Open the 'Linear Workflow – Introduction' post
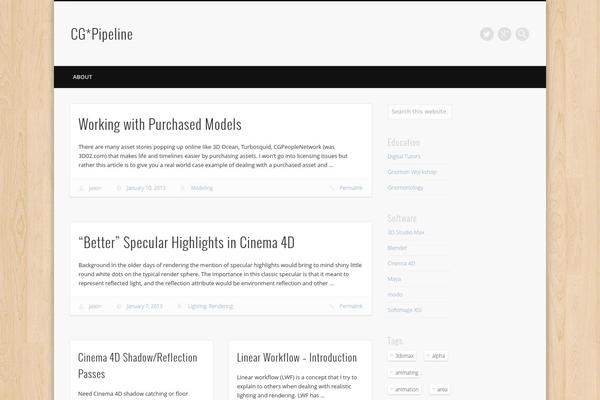The height and width of the screenshot is (400, 600). [297, 358]
